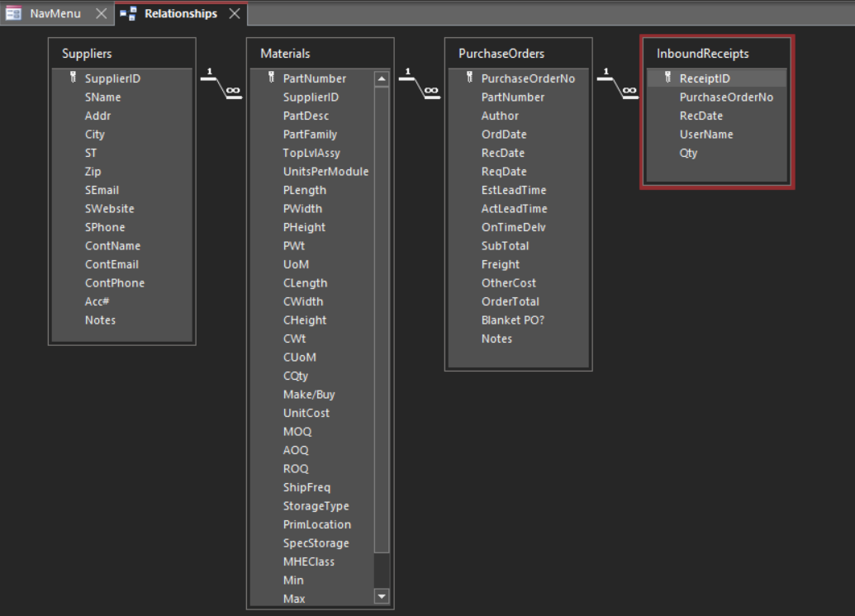Screen dimensions: 855x616
Task: Close the Relationships tab
Action: [235, 13]
